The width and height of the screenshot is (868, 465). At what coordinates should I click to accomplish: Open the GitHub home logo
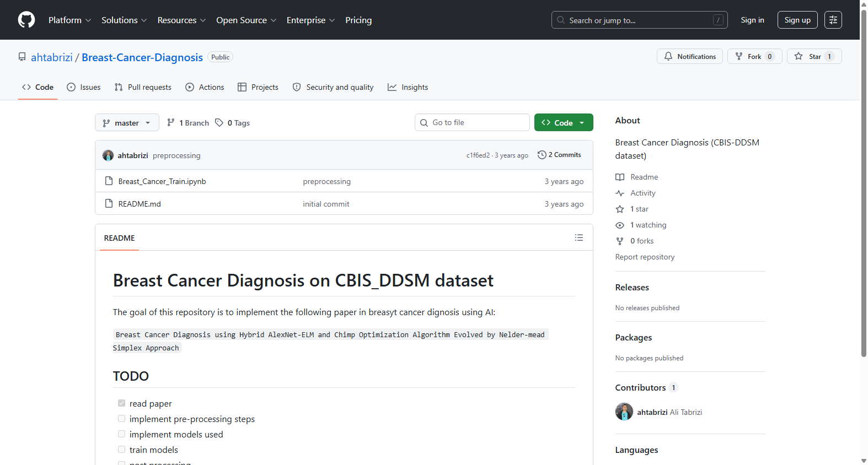(26, 20)
